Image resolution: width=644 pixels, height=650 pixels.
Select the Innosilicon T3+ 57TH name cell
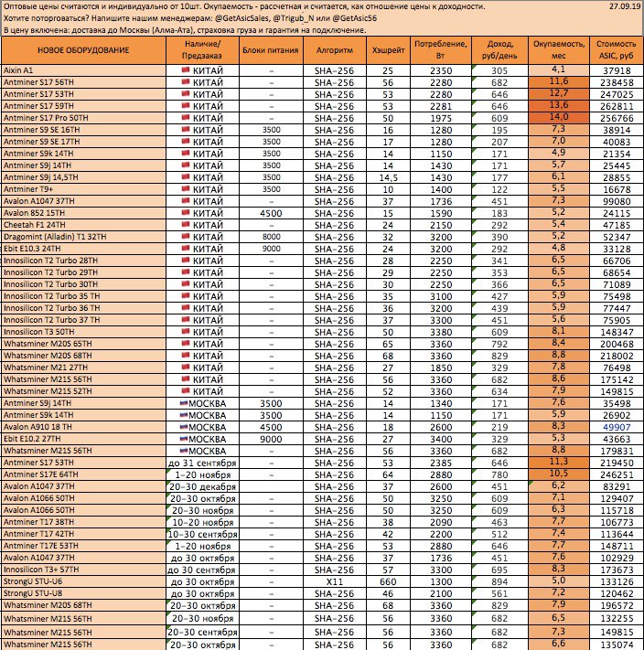pyautogui.click(x=83, y=570)
